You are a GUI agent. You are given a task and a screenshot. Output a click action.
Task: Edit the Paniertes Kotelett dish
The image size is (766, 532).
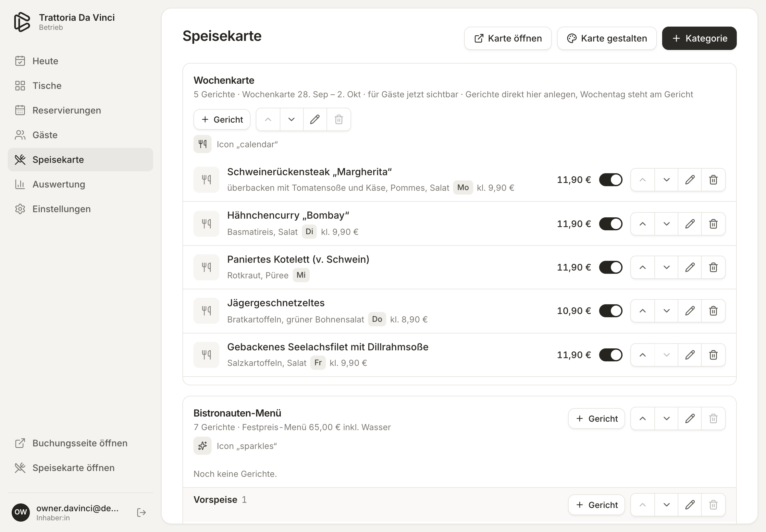pos(690,267)
